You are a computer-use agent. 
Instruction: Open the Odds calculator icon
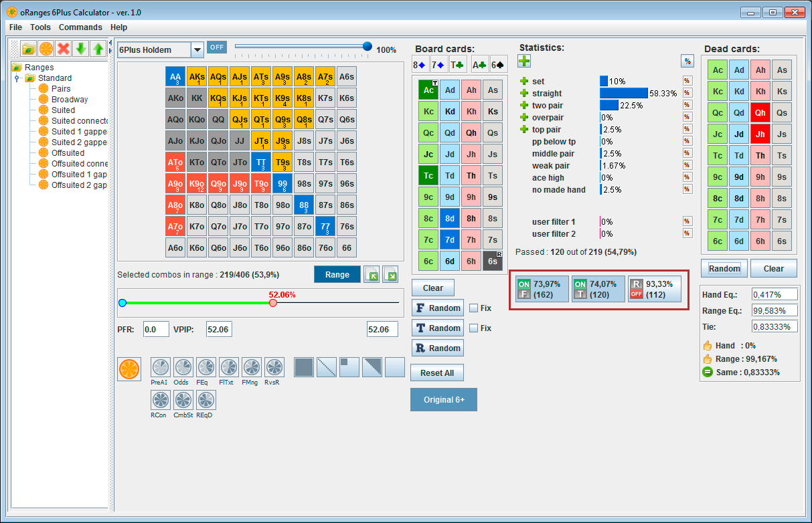pos(183,367)
